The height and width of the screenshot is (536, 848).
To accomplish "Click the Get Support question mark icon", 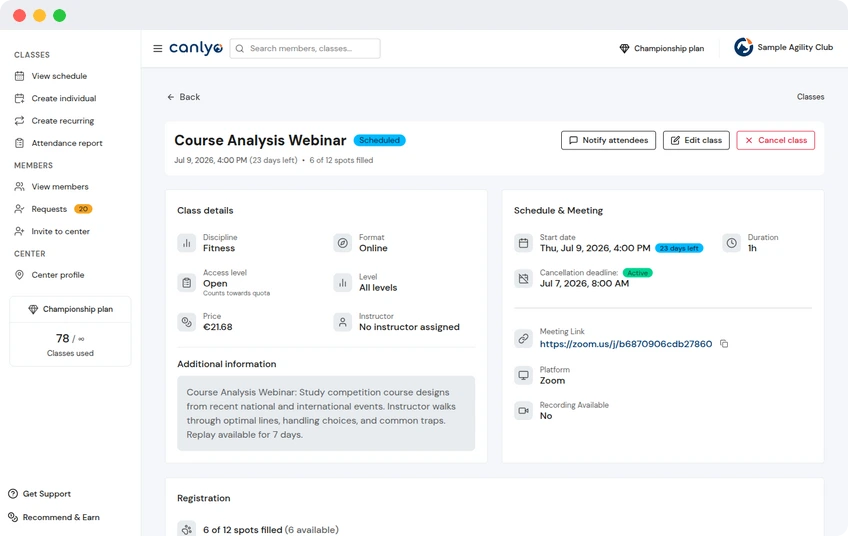I will [x=13, y=493].
